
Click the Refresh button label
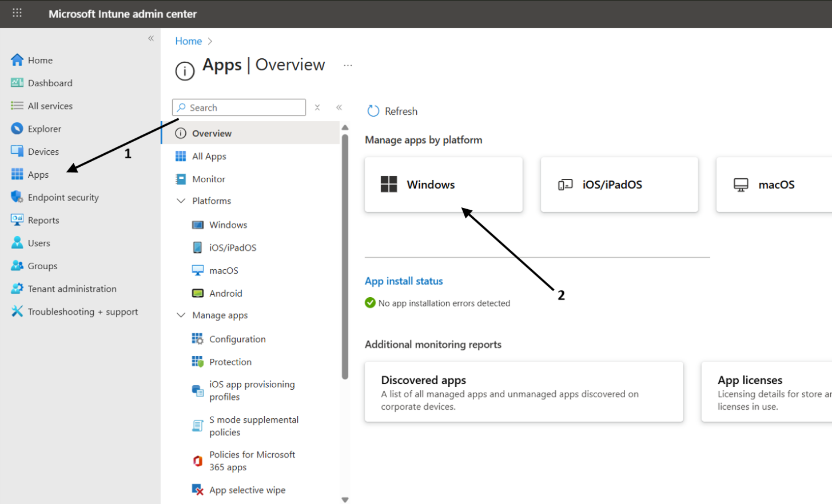point(401,111)
